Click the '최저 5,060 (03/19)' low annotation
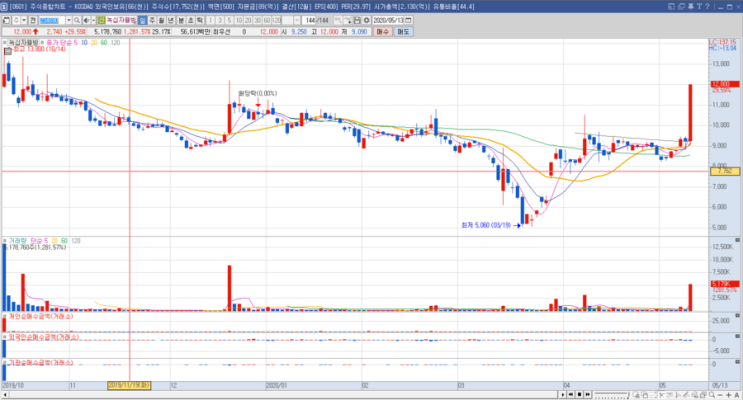The width and height of the screenshot is (743, 400). point(486,225)
